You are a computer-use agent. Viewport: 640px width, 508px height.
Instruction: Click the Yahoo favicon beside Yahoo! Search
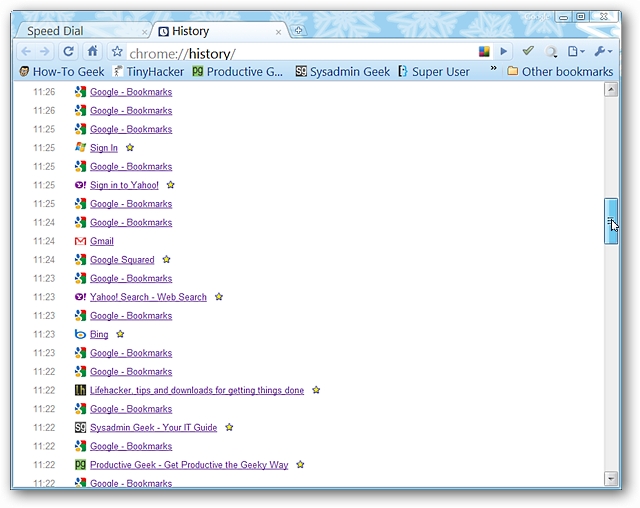coord(80,297)
